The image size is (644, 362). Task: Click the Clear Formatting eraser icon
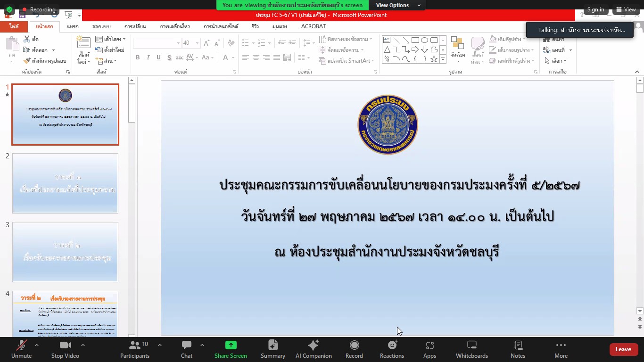point(231,43)
